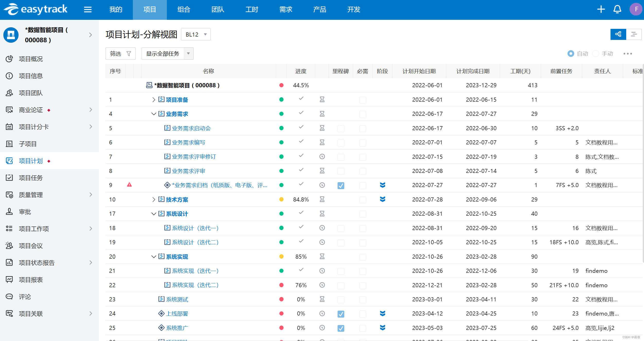
Task: Click the notification bell icon
Action: tap(617, 10)
